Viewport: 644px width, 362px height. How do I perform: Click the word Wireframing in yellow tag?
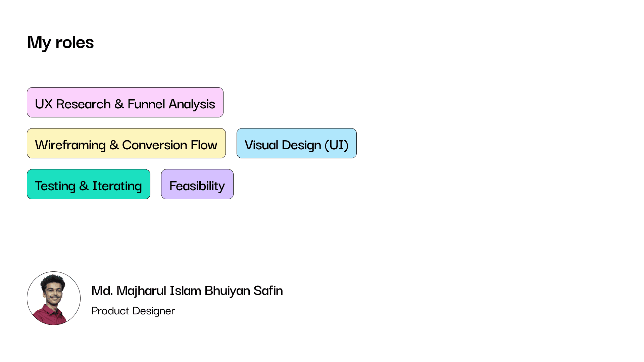click(70, 145)
